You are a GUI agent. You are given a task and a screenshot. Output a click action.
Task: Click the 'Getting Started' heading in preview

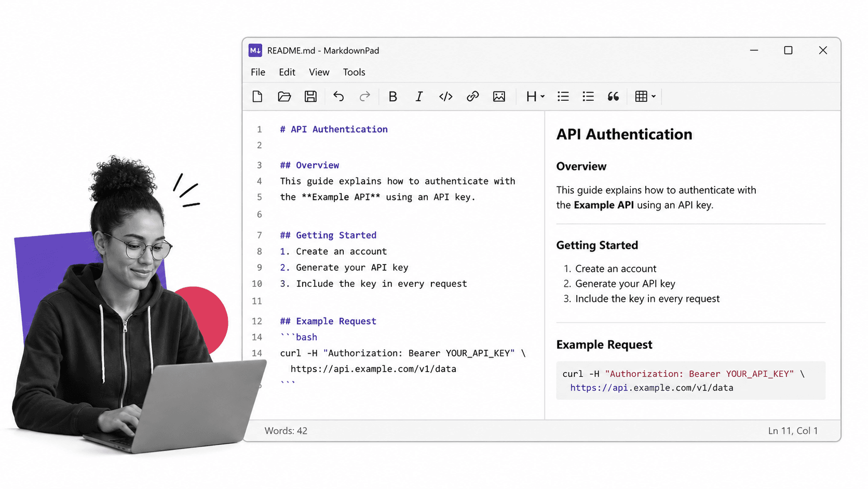click(597, 245)
